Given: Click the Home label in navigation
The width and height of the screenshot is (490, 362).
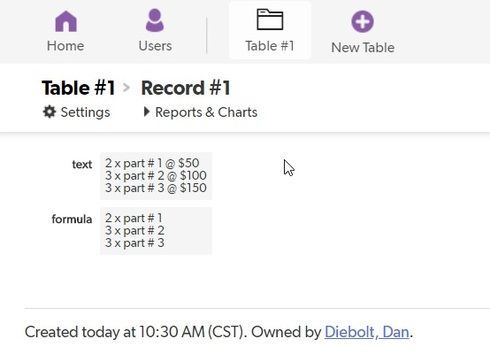Looking at the screenshot, I should coord(65,46).
